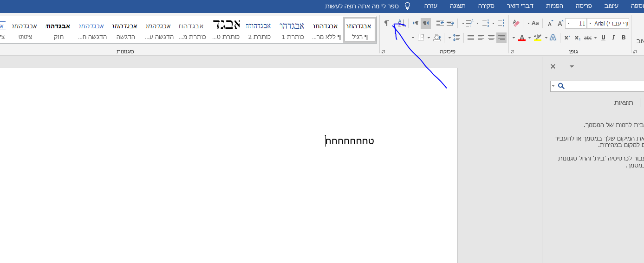Click the search magnifier in navigation pane
The height and width of the screenshot is (263, 644).
561,86
